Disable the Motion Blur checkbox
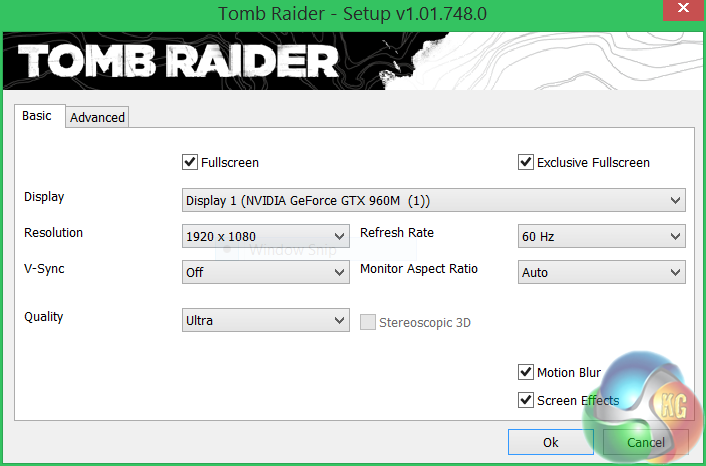This screenshot has height=466, width=706. click(526, 372)
